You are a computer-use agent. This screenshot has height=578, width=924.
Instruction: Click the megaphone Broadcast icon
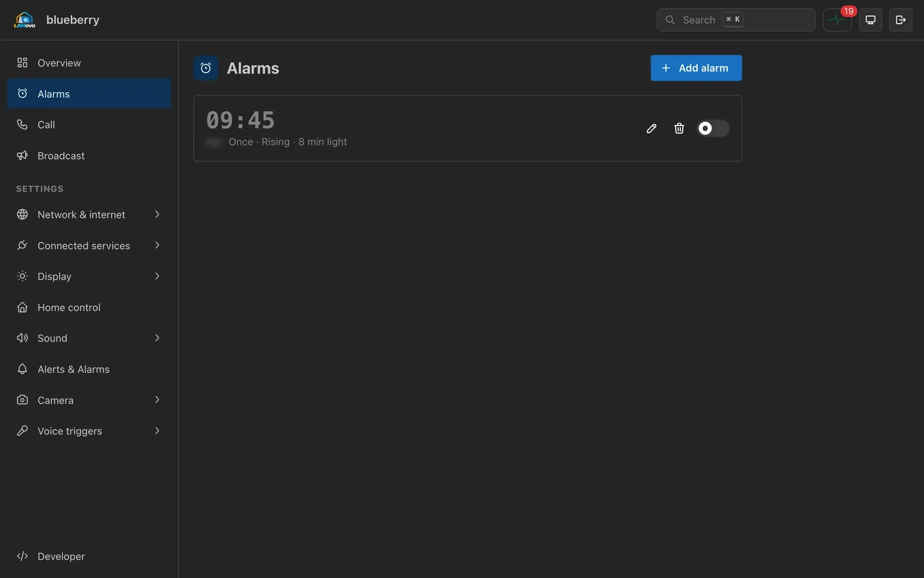[x=23, y=155]
